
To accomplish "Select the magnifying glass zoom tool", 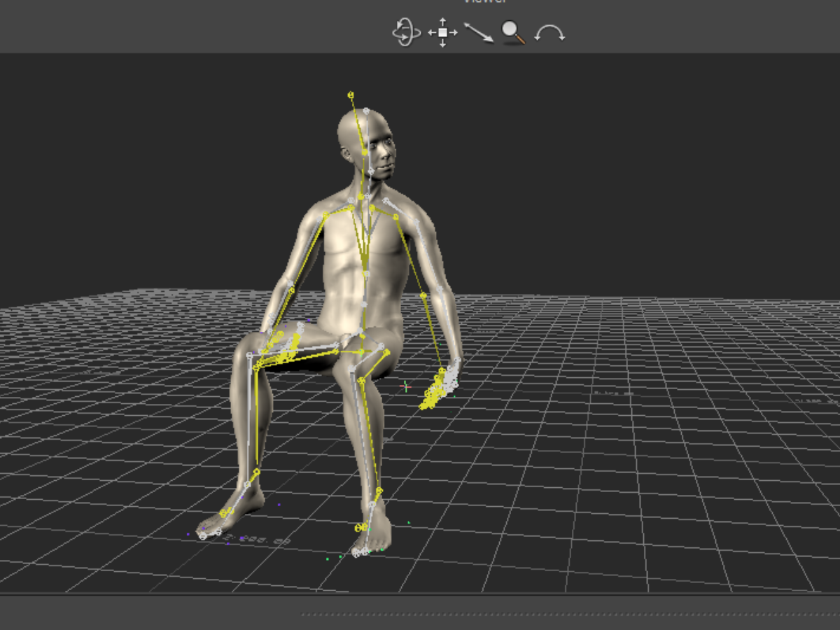I will 514,32.
